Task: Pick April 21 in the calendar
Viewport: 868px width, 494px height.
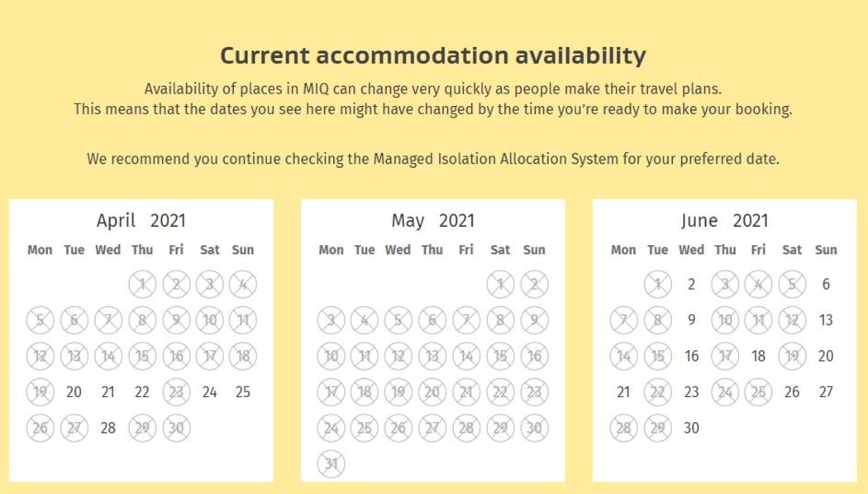Action: point(107,392)
